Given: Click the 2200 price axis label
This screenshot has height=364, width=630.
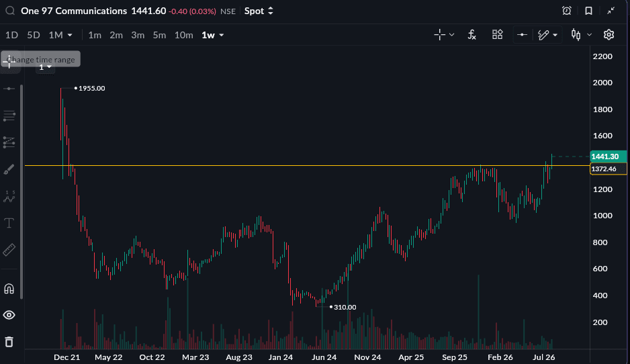Looking at the screenshot, I should coord(602,56).
